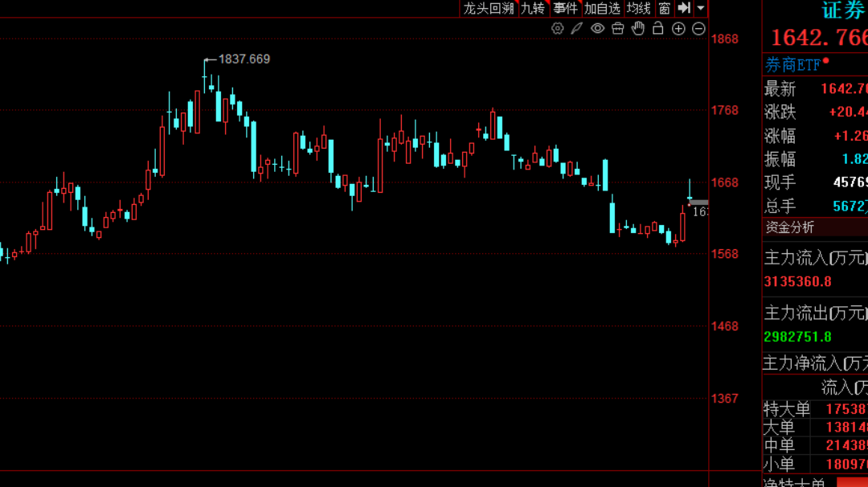
Task: Zoom out with the minus icon
Action: click(x=698, y=29)
